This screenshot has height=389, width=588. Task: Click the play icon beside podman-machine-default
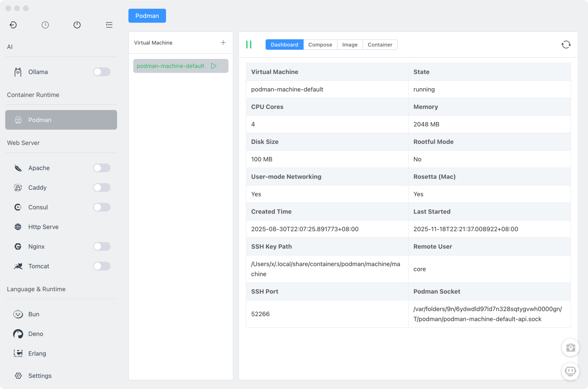pyautogui.click(x=214, y=66)
